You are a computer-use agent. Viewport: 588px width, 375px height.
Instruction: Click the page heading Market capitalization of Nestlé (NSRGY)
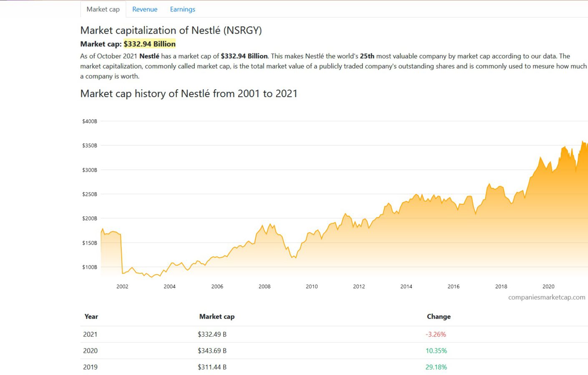coord(171,30)
